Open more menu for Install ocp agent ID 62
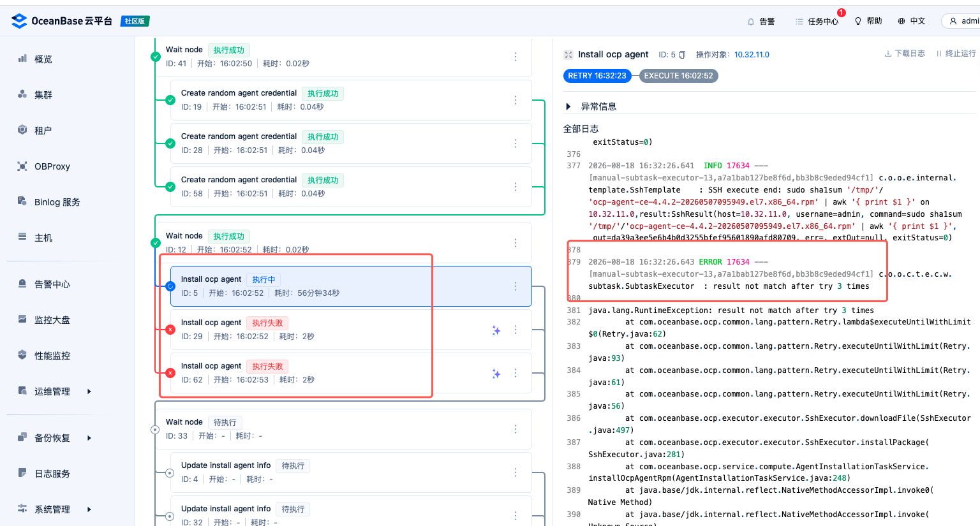Viewport: 980px width, 526px height. pos(516,373)
